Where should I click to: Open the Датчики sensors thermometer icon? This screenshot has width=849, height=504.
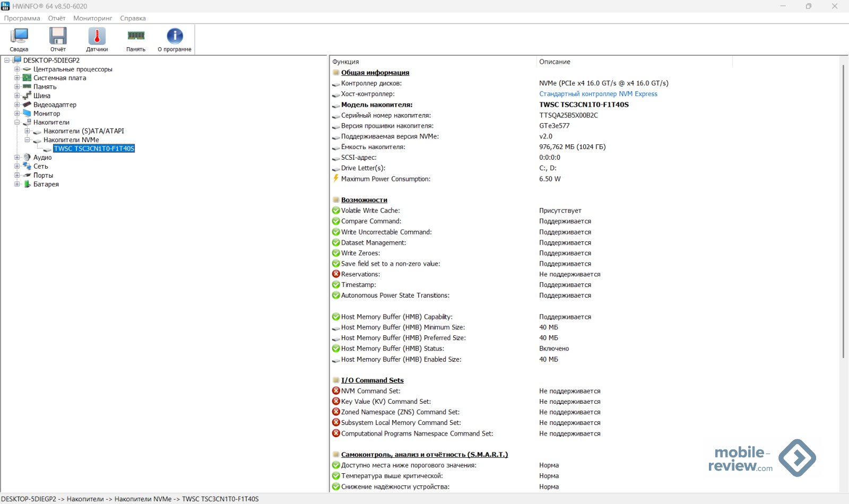click(97, 36)
